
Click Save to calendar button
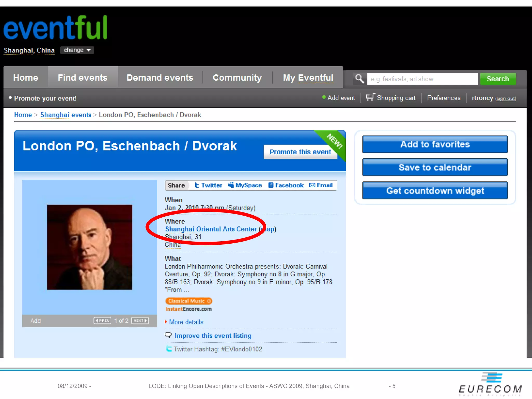pyautogui.click(x=435, y=167)
